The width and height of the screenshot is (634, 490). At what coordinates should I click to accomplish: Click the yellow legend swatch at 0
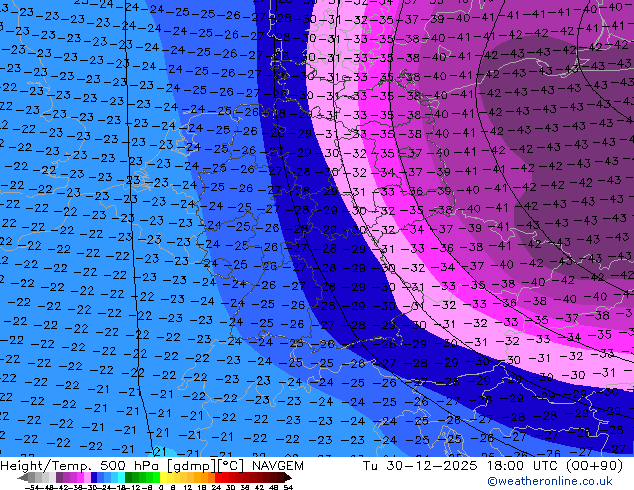point(164,477)
